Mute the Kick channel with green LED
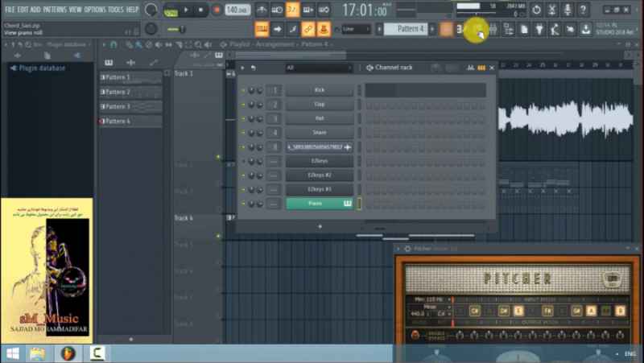Screen dimensions: 644x363 [243, 90]
